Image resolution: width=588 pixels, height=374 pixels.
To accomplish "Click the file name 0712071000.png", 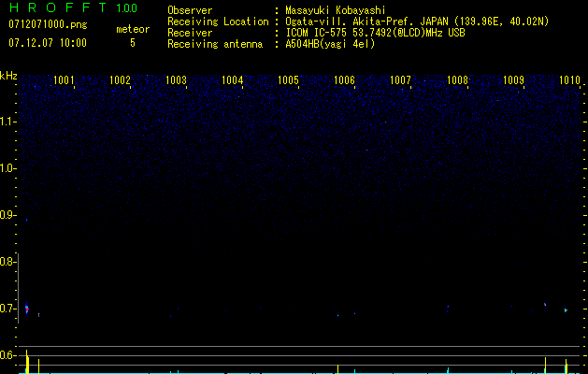I will click(48, 24).
